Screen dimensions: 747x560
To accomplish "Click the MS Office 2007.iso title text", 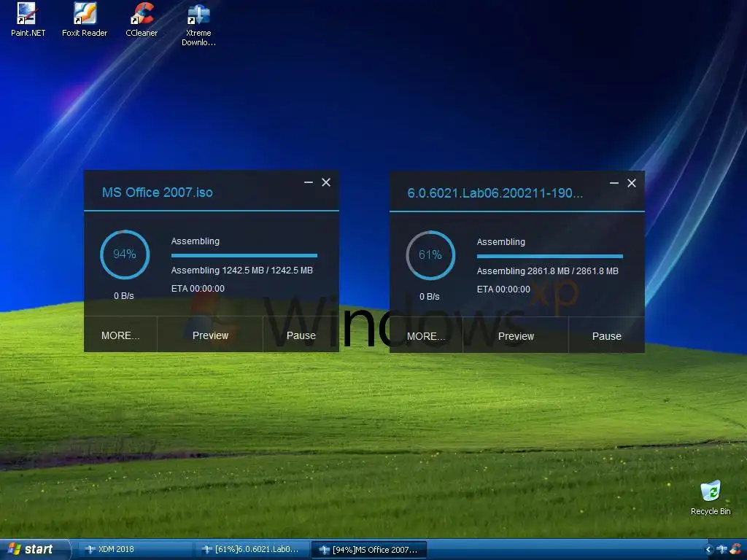I will pos(158,192).
